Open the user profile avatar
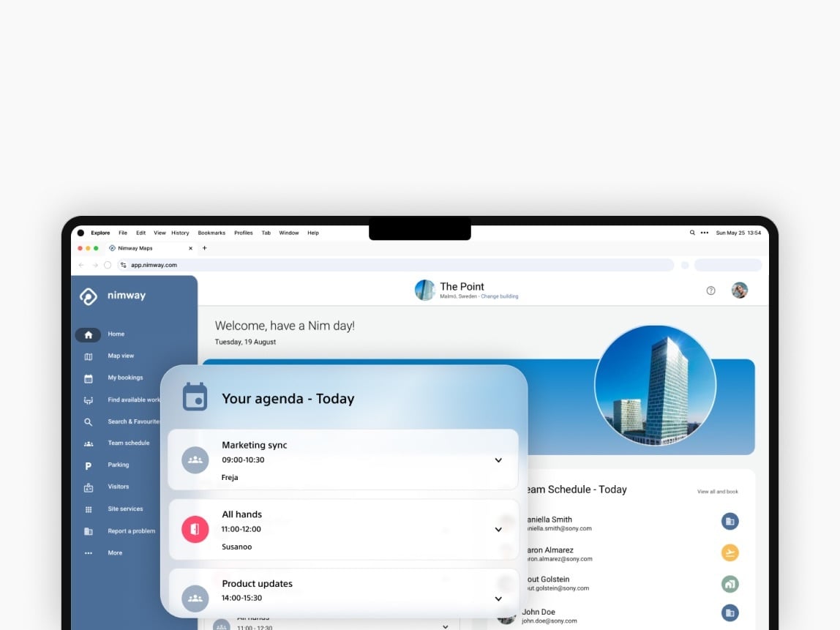The image size is (840, 630). (x=740, y=290)
